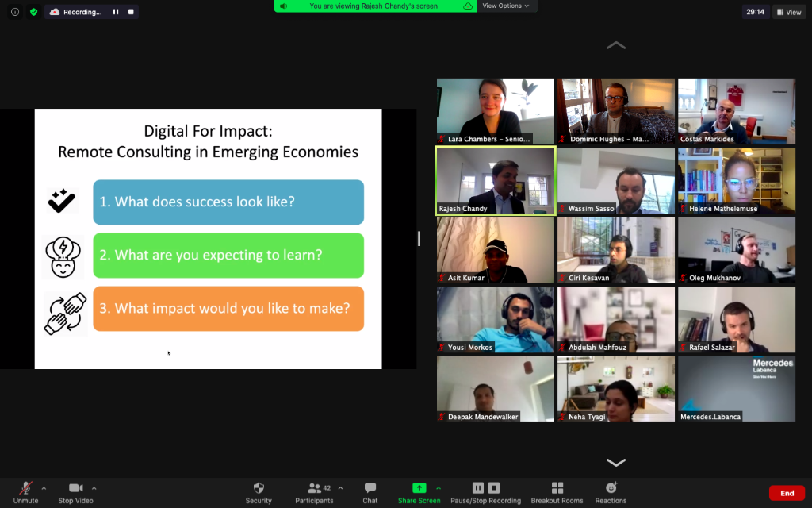Open the View Options dropdown
812x508 pixels.
(506, 6)
